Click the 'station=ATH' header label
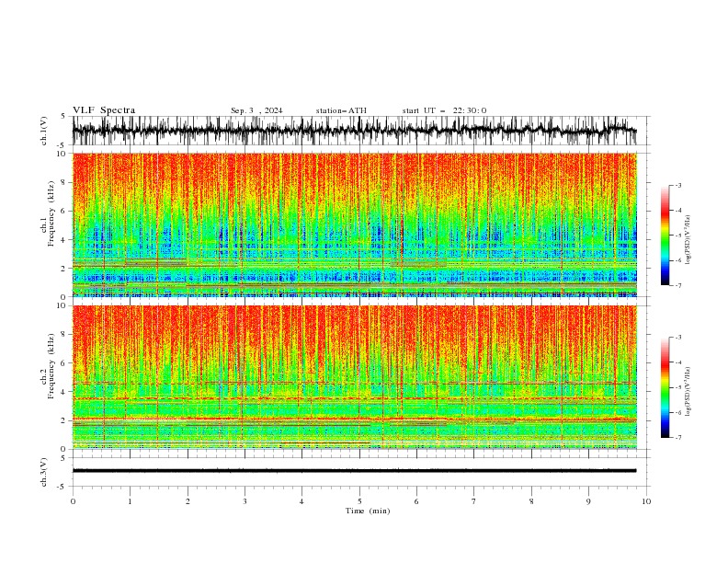This screenshot has height=563, width=728. tap(341, 110)
